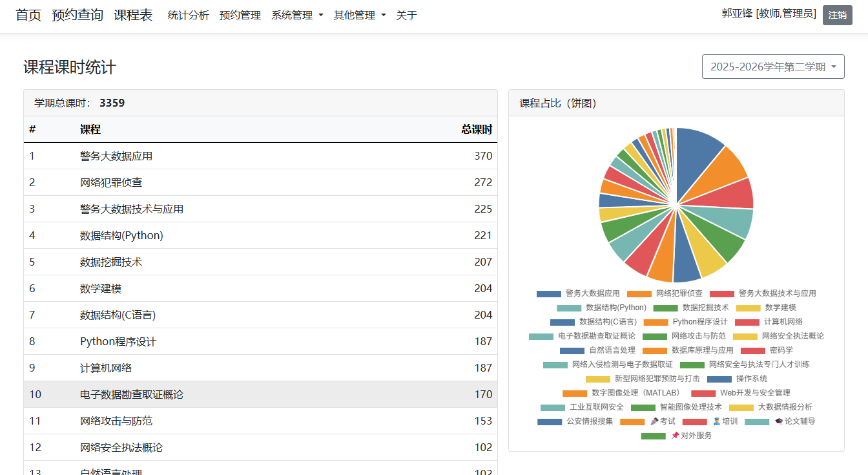868x475 pixels.
Task: Open the 2025-2026学年第二学期 semester selector
Action: click(773, 67)
